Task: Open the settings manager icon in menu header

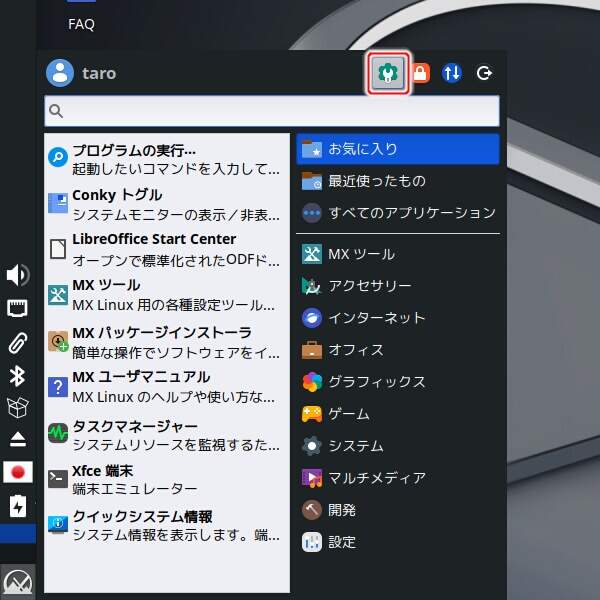Action: (388, 73)
